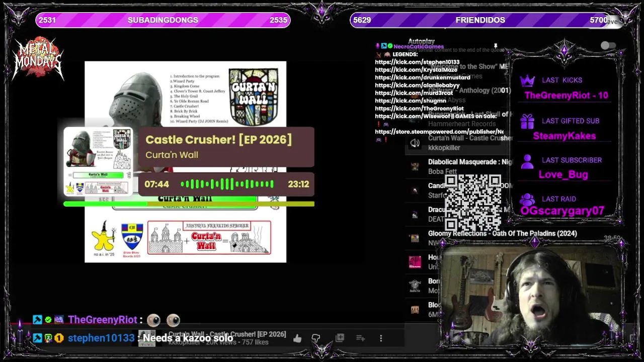Click the OGscarygary07 last raid name
Screen dimensions: 644x362
tap(562, 211)
